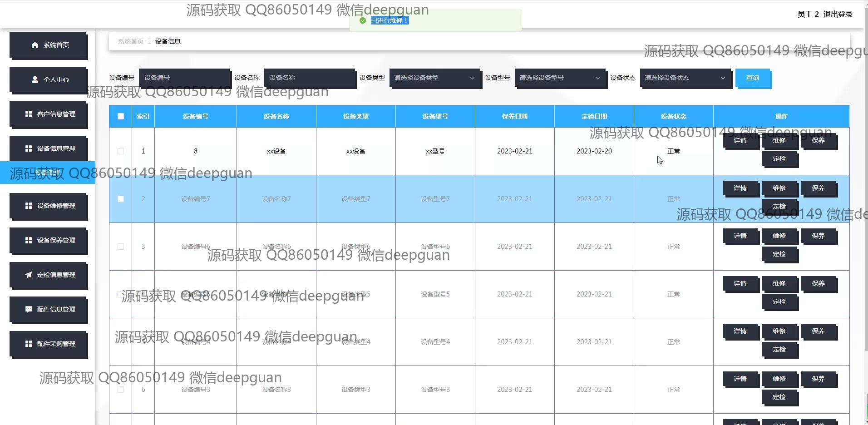
Task: Open 客户信息管理 sidebar menu
Action: pos(49,114)
